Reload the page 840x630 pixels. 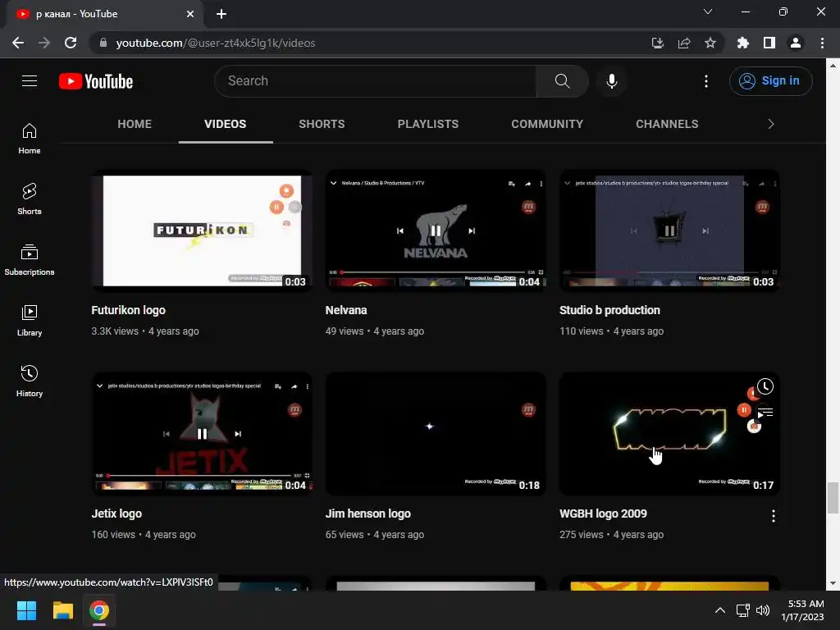tap(71, 43)
